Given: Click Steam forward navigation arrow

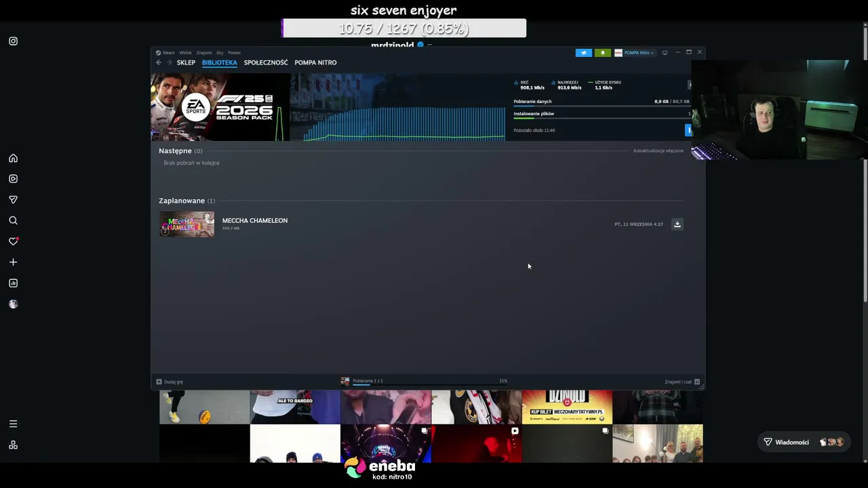Looking at the screenshot, I should 169,62.
